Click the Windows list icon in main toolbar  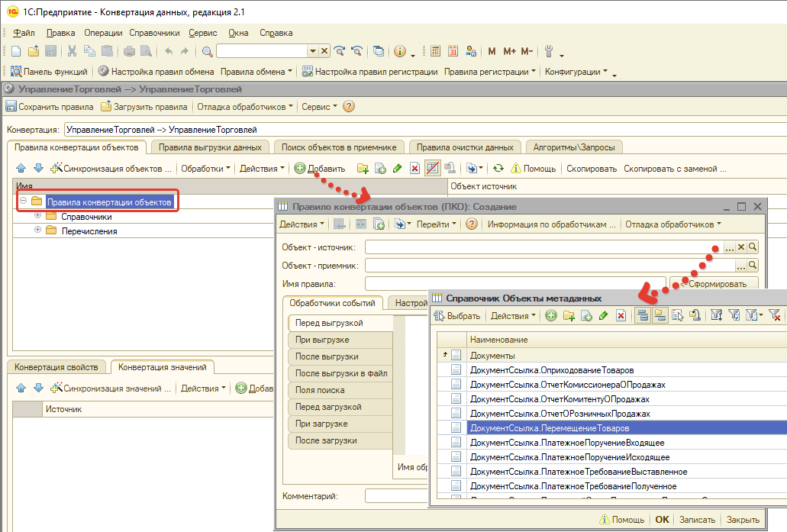tap(379, 51)
